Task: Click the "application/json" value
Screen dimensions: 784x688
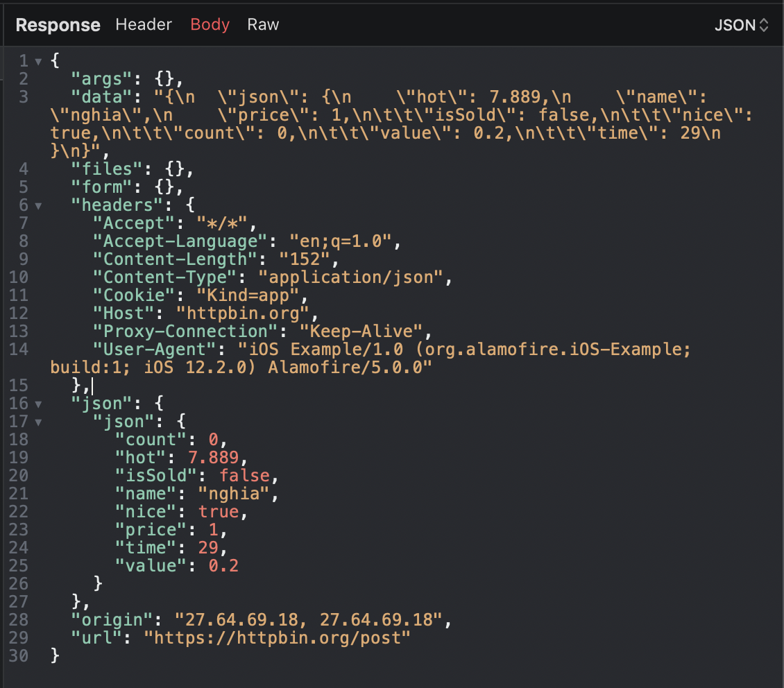Action: coord(350,277)
